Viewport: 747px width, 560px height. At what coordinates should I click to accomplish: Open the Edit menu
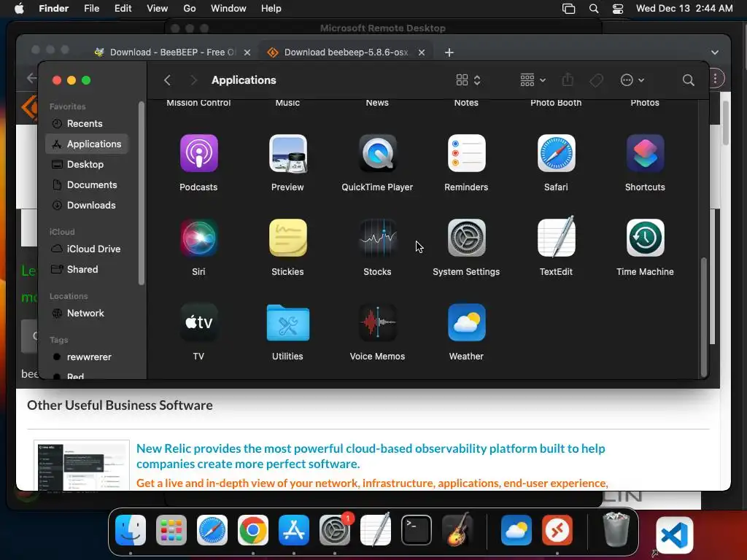tap(123, 9)
